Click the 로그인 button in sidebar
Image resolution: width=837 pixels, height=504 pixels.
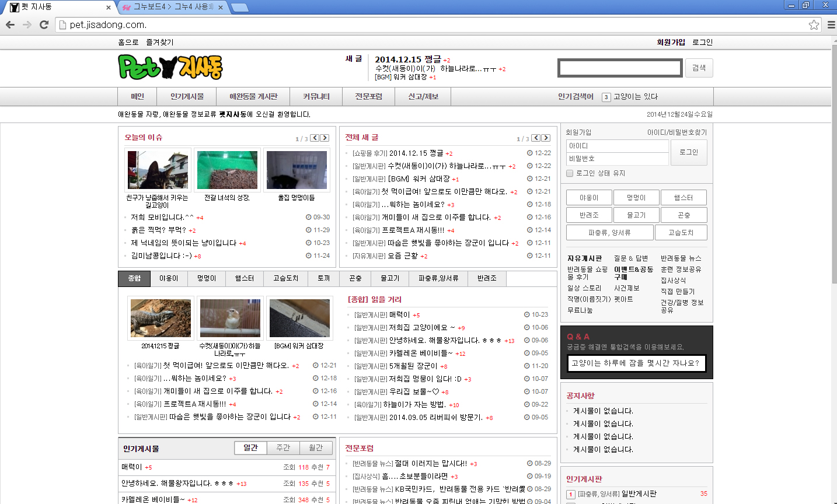point(689,152)
